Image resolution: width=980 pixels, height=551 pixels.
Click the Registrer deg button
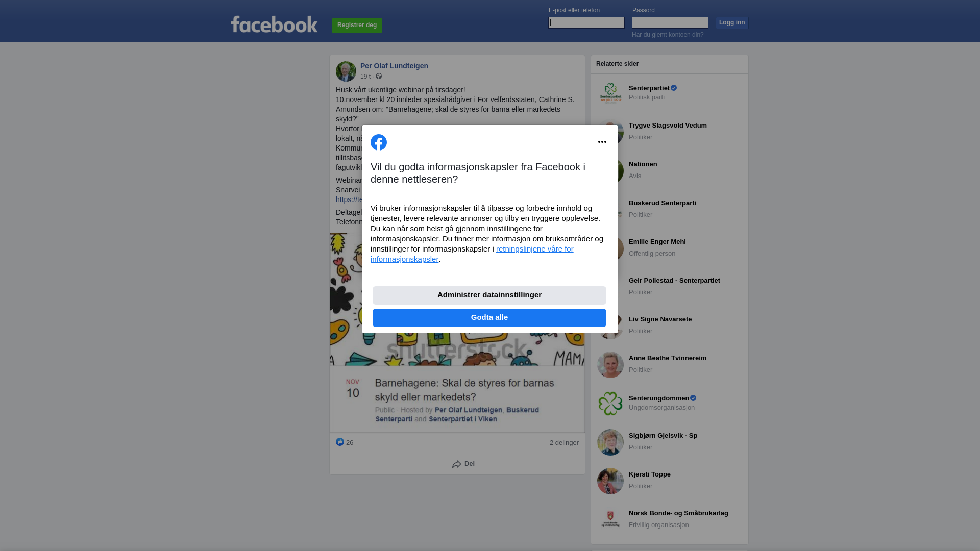tap(357, 26)
